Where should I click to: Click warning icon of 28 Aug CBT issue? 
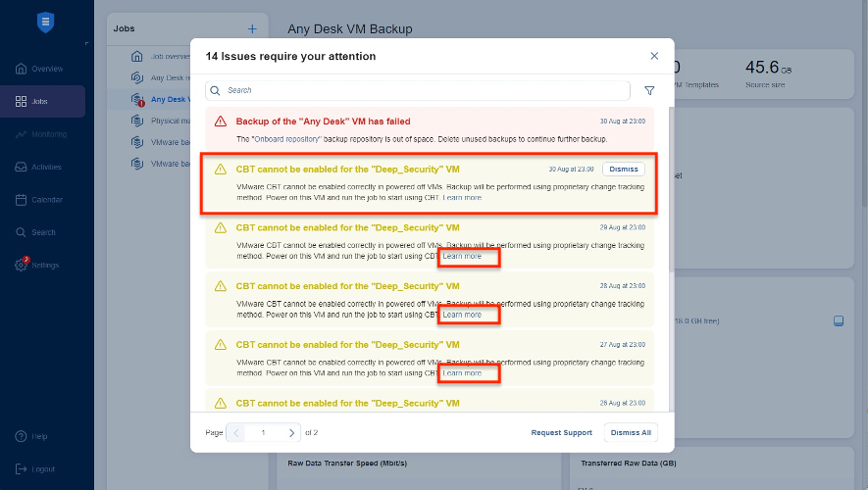(x=221, y=286)
